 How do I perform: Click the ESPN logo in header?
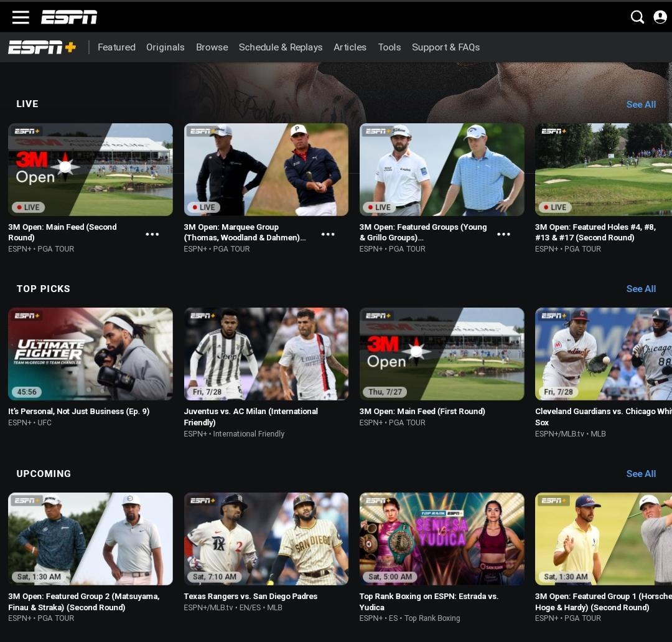coord(69,17)
